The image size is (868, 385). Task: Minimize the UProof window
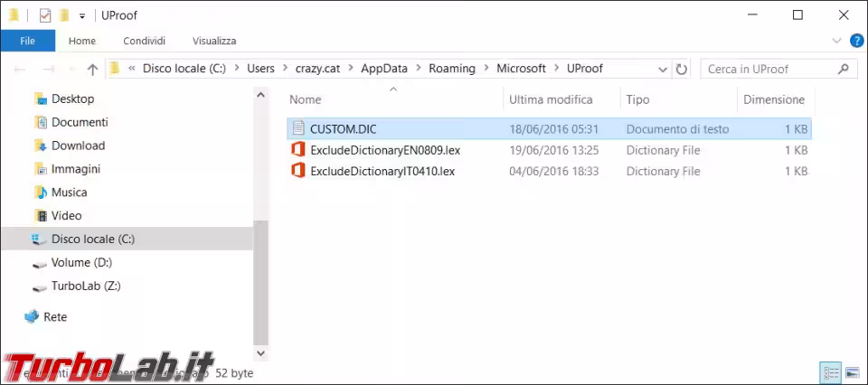(751, 15)
